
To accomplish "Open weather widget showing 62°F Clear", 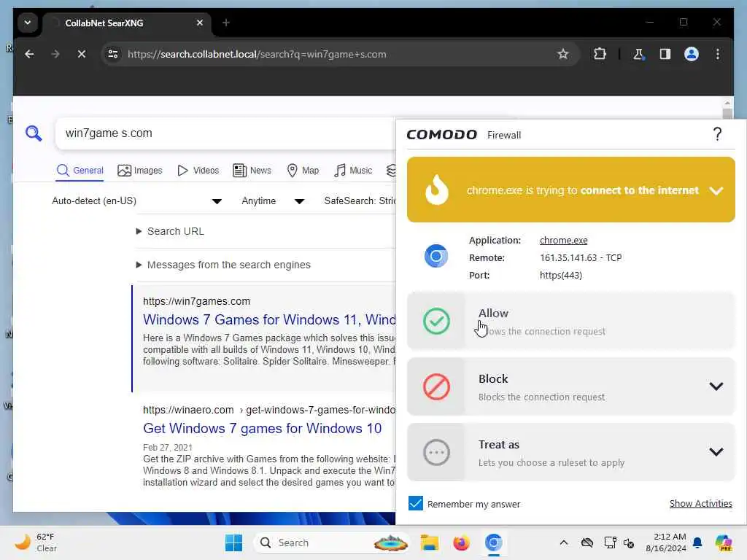I will click(x=36, y=542).
